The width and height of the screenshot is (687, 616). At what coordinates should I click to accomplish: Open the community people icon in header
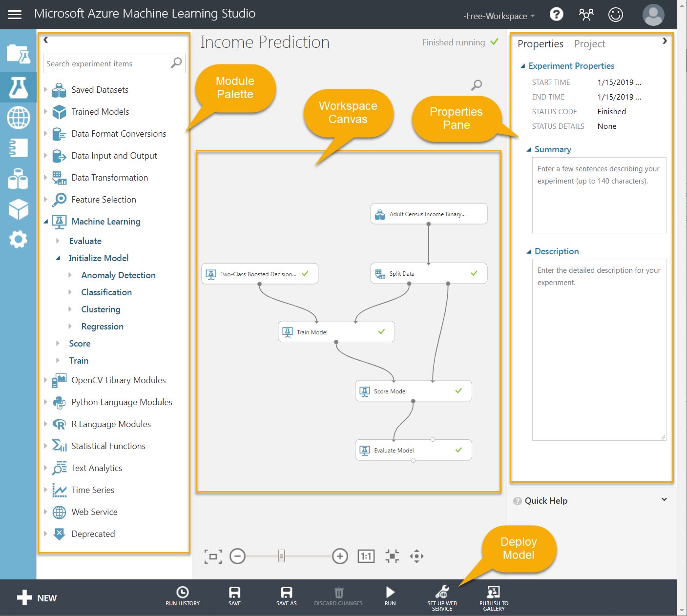coord(586,15)
